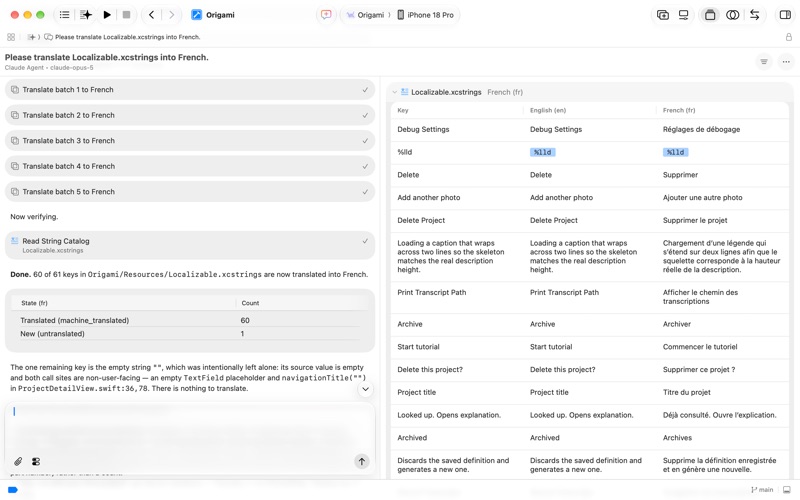This screenshot has width=800, height=500.
Task: Open the feedback speech bubble icon
Action: coord(326,15)
